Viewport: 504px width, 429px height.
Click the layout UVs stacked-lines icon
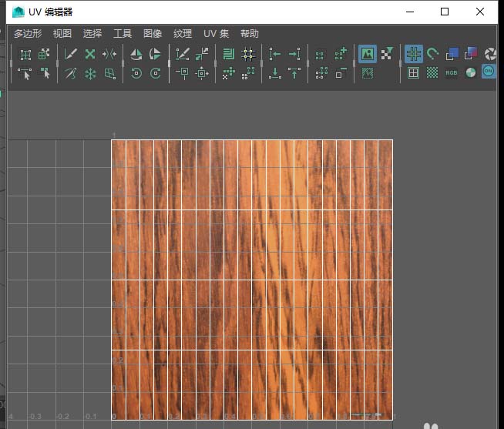228,54
